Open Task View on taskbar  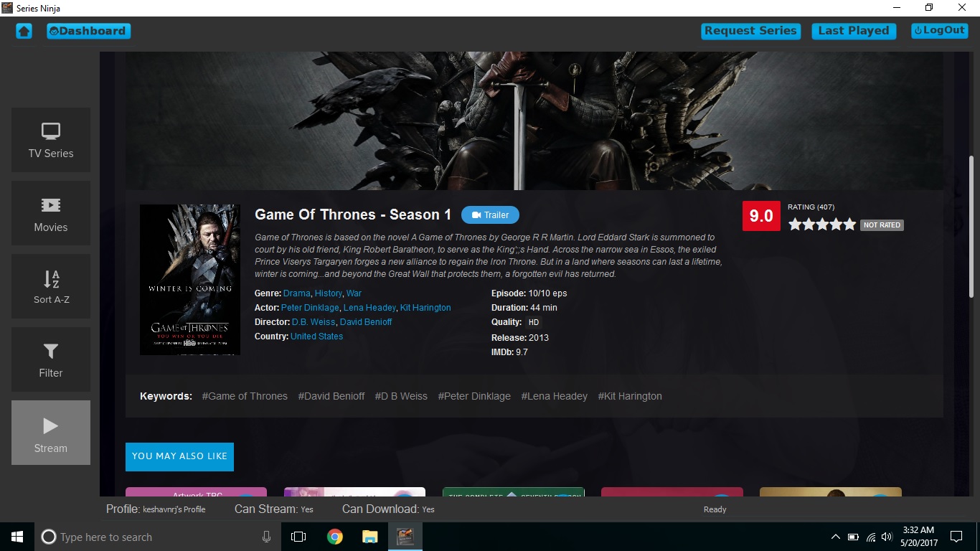click(x=298, y=537)
